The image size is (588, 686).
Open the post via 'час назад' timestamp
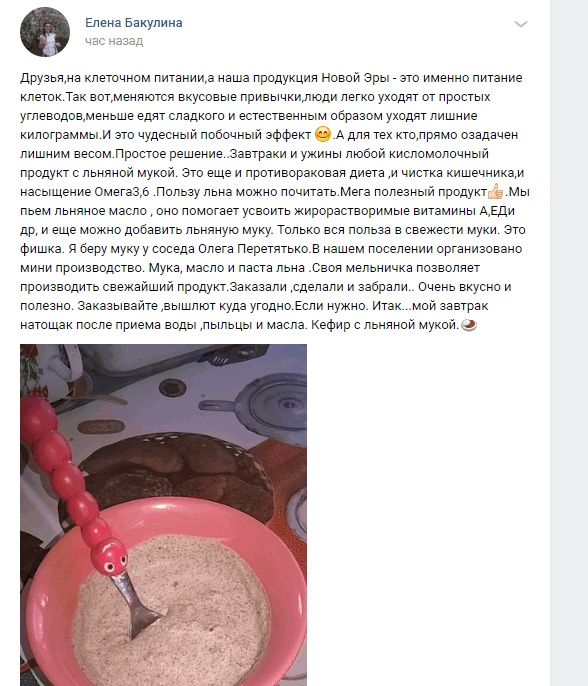(x=114, y=41)
